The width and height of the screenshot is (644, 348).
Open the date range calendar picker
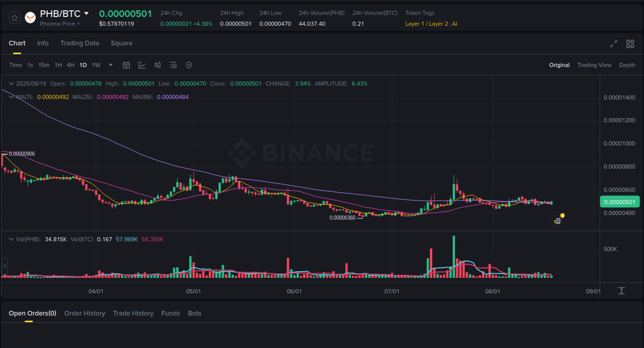pos(126,65)
